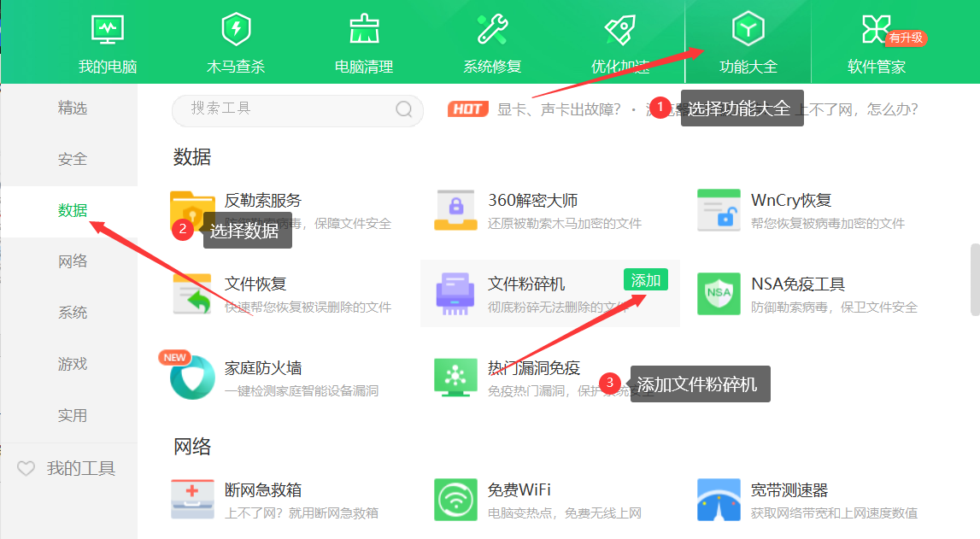Screen dimensions: 980x539
Task: Open 显卡、声卡出故障? link
Action: pyautogui.click(x=560, y=110)
